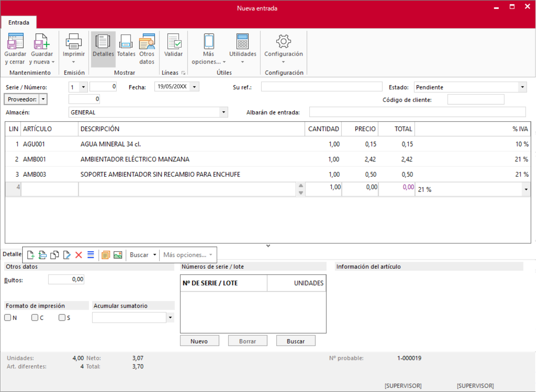Click the Número field next to Serie
The image size is (536, 392).
[103, 87]
